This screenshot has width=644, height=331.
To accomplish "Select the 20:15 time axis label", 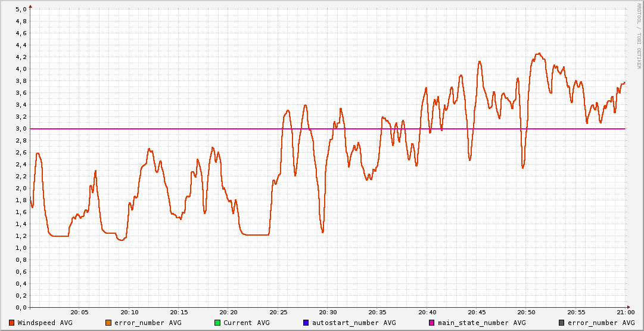I will (179, 313).
